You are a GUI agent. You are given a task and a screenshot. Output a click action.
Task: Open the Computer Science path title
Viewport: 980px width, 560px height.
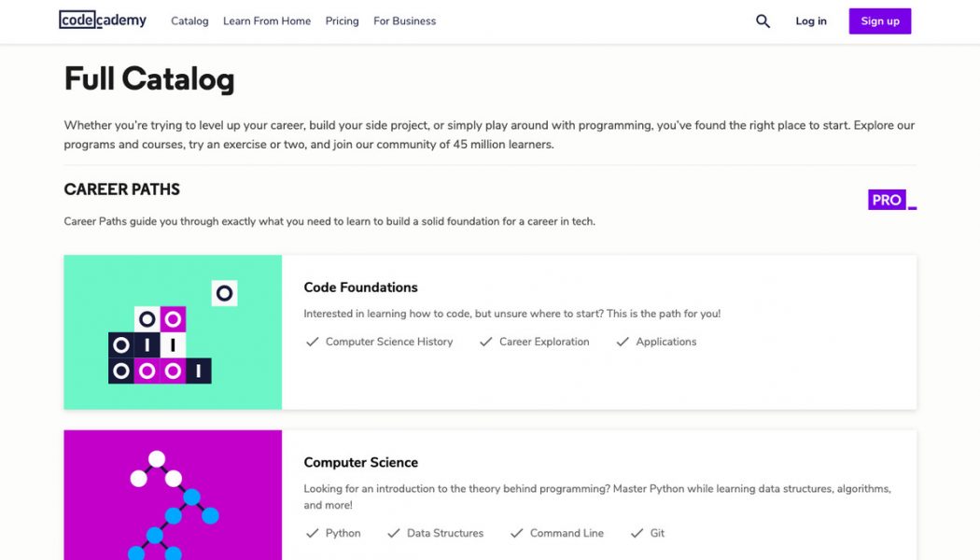[360, 463]
